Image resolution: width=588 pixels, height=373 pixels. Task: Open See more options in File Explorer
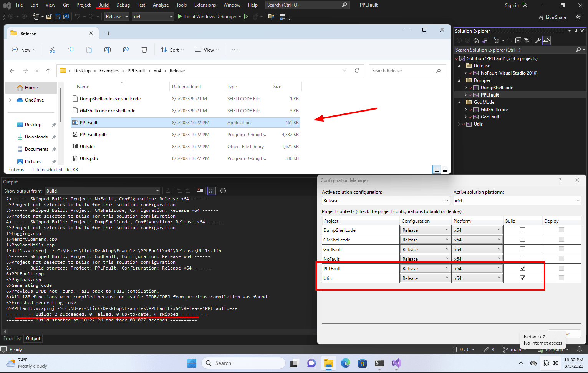click(x=235, y=50)
